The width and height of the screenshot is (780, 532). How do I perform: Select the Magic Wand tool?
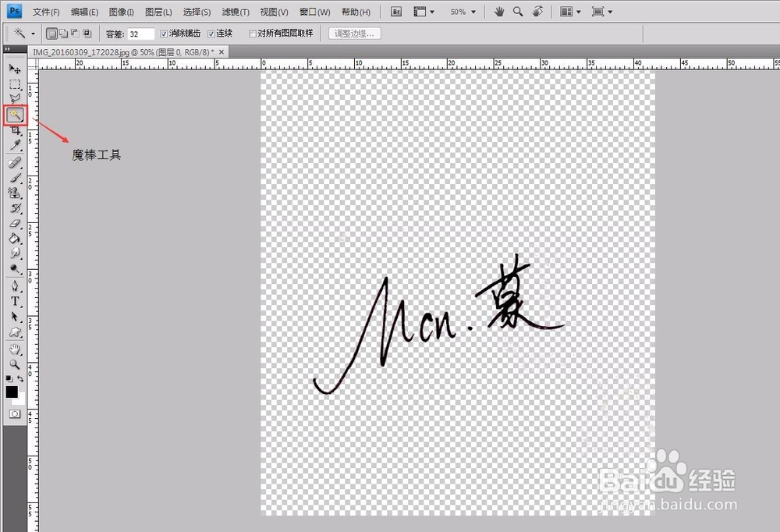pyautogui.click(x=16, y=115)
